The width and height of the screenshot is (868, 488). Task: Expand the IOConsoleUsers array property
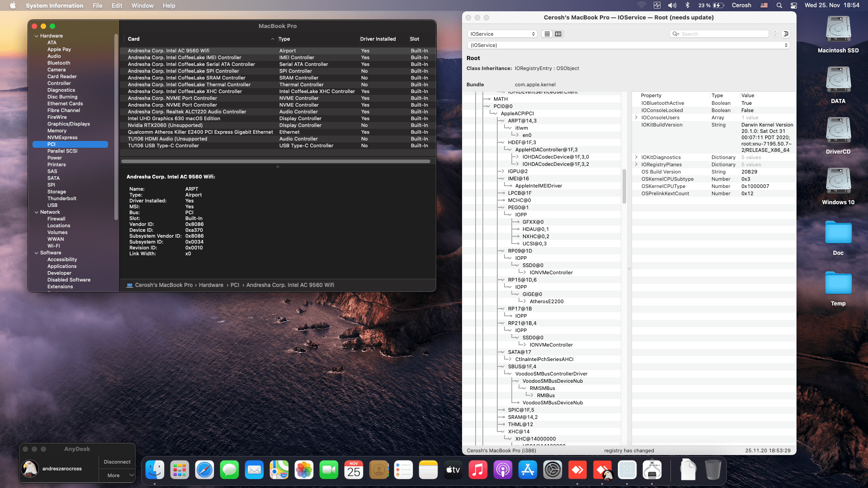coord(637,117)
